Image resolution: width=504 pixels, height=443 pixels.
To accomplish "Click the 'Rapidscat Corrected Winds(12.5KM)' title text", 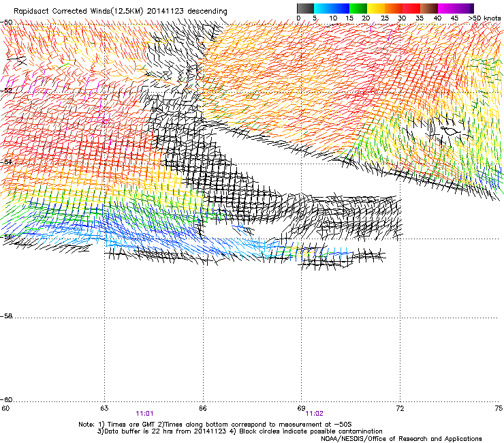I will click(78, 12).
